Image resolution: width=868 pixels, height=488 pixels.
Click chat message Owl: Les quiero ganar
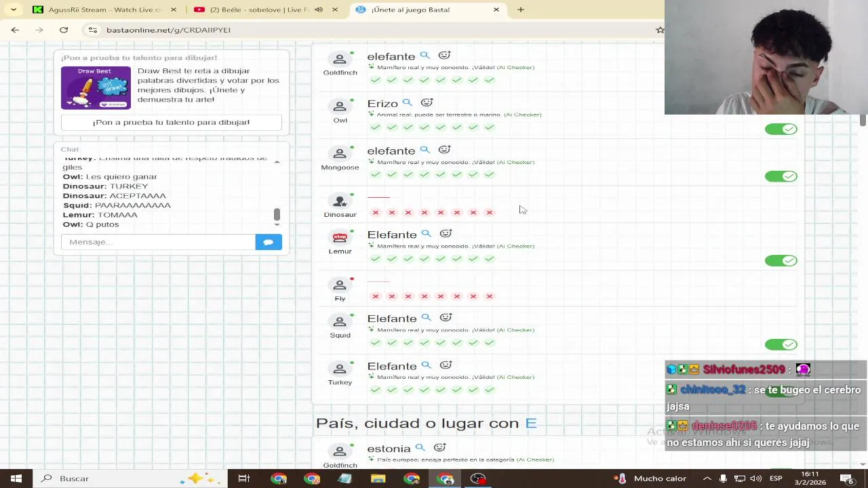pyautogui.click(x=110, y=176)
